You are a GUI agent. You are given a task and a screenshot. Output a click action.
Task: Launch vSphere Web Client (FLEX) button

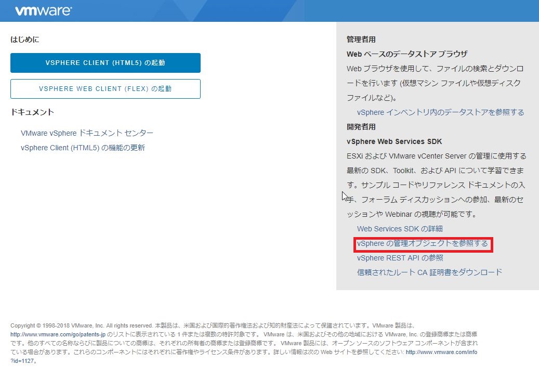point(105,89)
